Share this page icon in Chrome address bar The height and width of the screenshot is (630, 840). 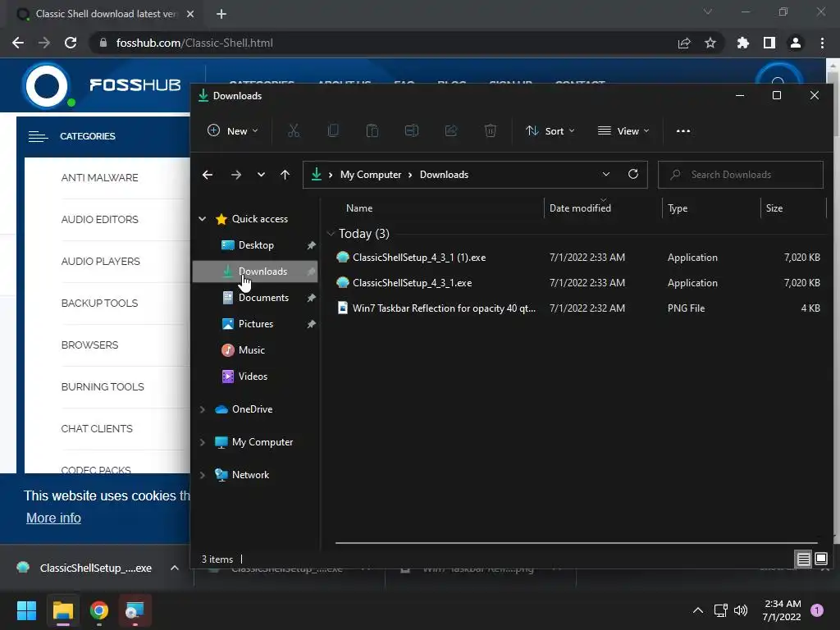pyautogui.click(x=684, y=43)
